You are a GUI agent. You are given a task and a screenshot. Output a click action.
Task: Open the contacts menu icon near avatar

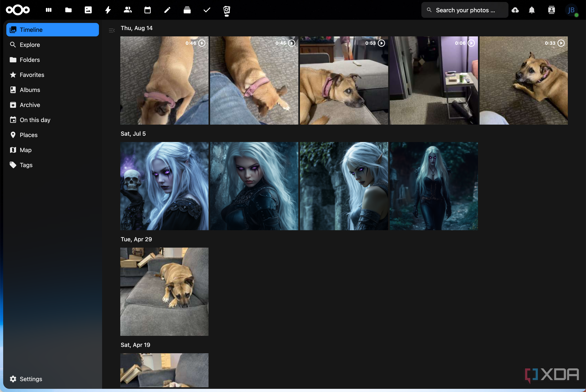pyautogui.click(x=552, y=10)
